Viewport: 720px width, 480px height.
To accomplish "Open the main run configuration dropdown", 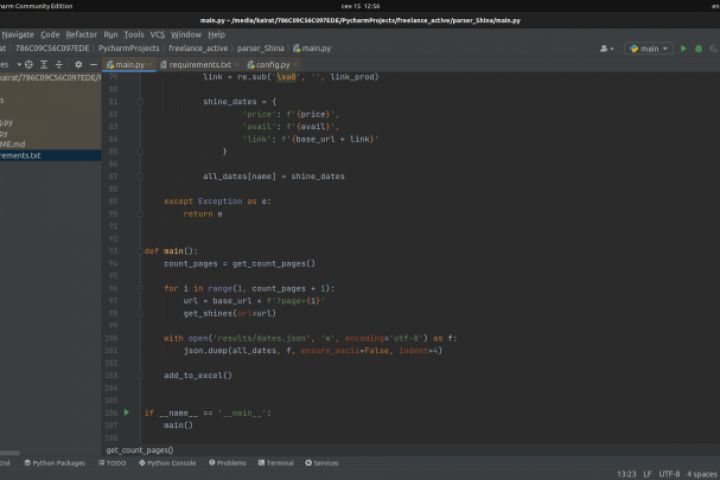I will pos(649,48).
